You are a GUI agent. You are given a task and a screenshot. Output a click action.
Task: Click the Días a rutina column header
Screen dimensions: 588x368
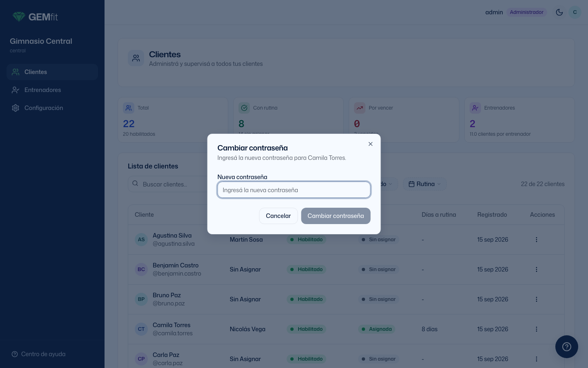(x=439, y=215)
